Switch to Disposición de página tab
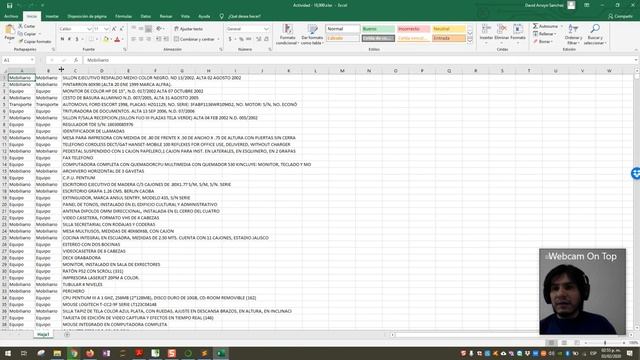The width and height of the screenshot is (640, 360). (x=87, y=16)
